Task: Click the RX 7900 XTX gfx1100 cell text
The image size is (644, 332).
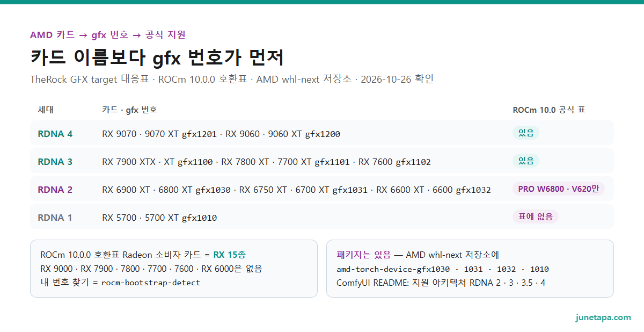Action: click(x=266, y=162)
